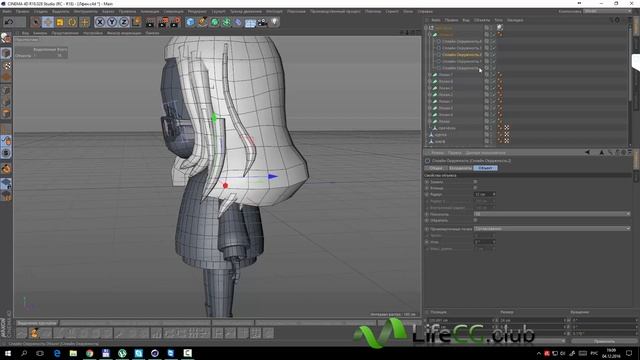Select the first Сплайн Окружность child row
The image size is (640, 360).
462,41
